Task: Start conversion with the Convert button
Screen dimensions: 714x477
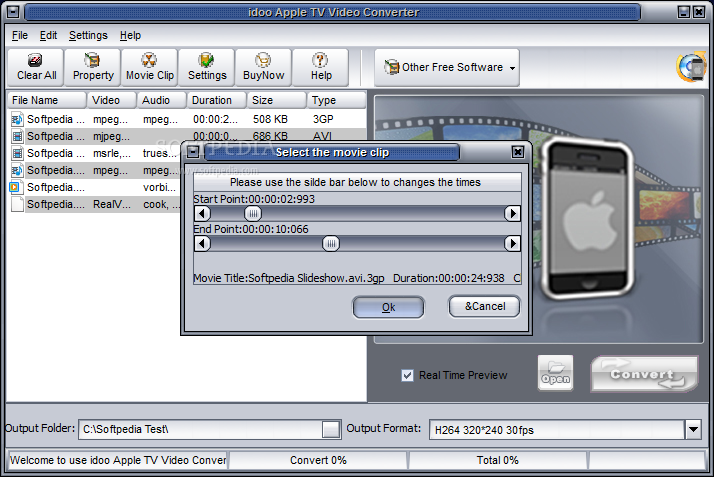Action: click(644, 374)
